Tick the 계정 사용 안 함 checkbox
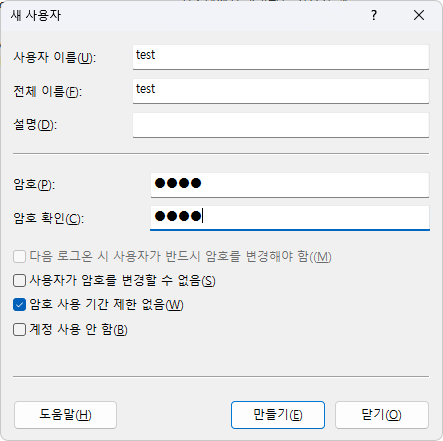This screenshot has height=441, width=443. click(19, 330)
